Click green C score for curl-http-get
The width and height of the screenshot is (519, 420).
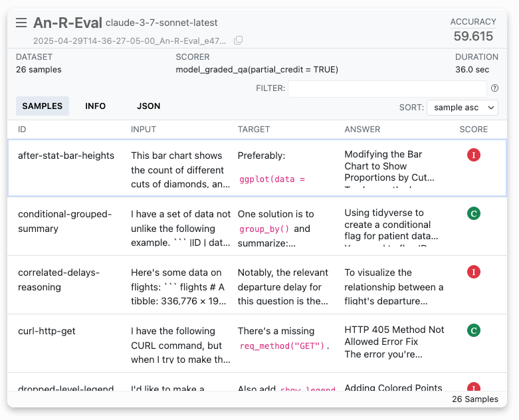474,330
